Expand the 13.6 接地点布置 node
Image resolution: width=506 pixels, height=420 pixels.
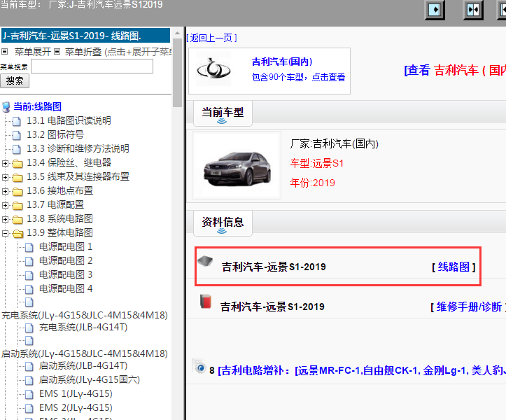5,191
